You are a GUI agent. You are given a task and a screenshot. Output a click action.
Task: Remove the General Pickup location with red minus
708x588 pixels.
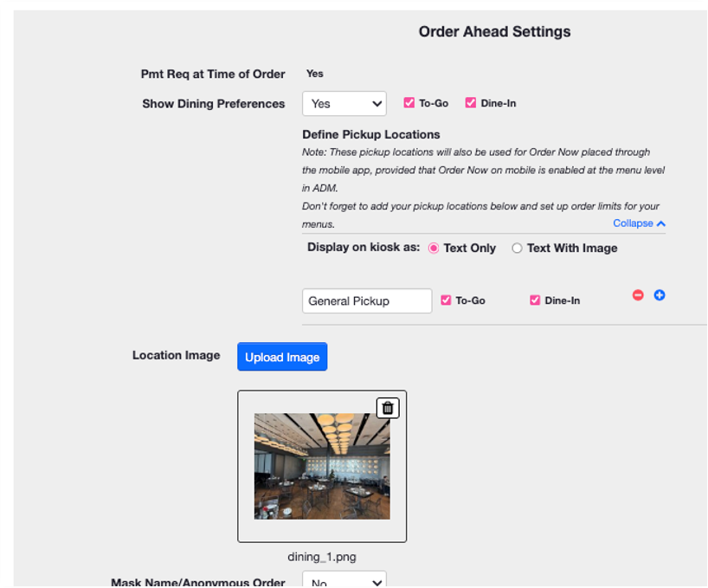[638, 295]
